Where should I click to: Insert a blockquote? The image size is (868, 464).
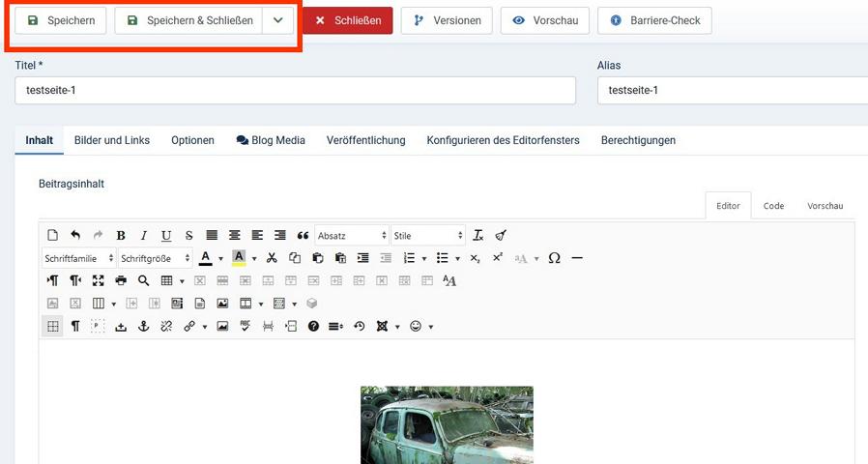click(303, 235)
